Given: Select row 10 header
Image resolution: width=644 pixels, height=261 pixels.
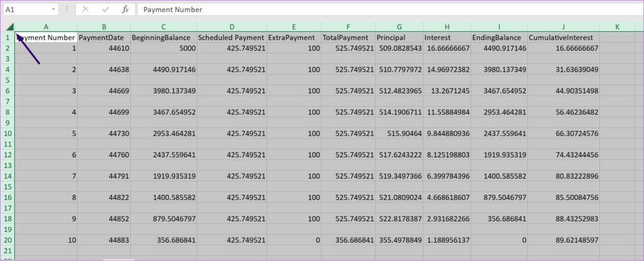Looking at the screenshot, I should coord(8,133).
